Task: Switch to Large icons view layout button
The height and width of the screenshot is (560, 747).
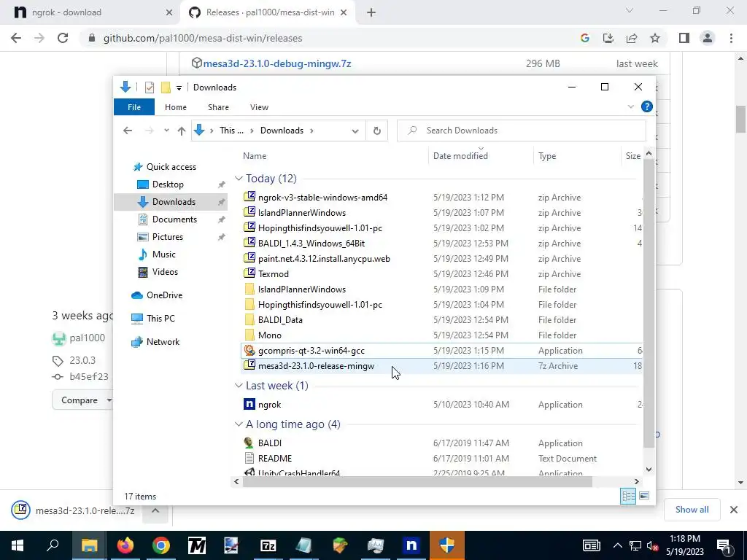Action: 644,496
